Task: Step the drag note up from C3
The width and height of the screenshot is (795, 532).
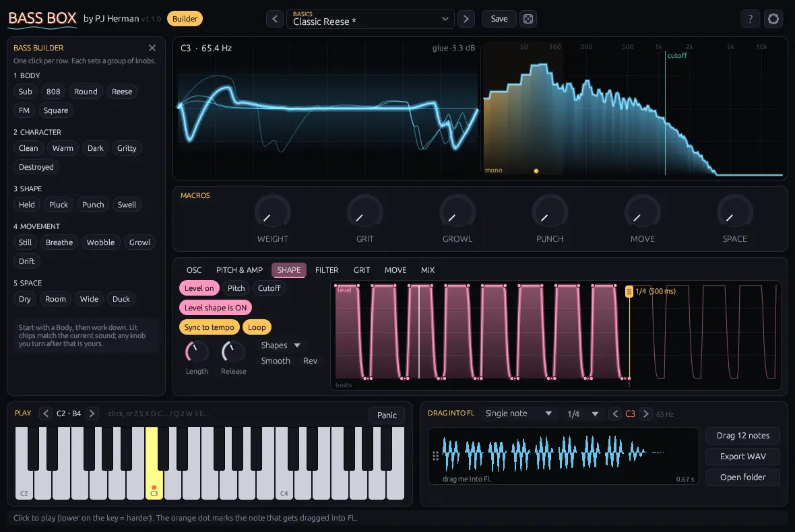Action: click(645, 414)
